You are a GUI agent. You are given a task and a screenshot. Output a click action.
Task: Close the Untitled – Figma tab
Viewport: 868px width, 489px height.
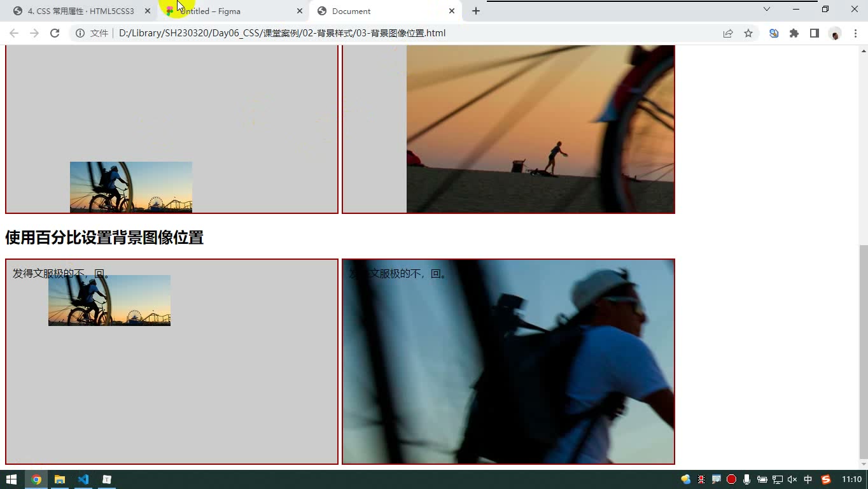pos(300,11)
